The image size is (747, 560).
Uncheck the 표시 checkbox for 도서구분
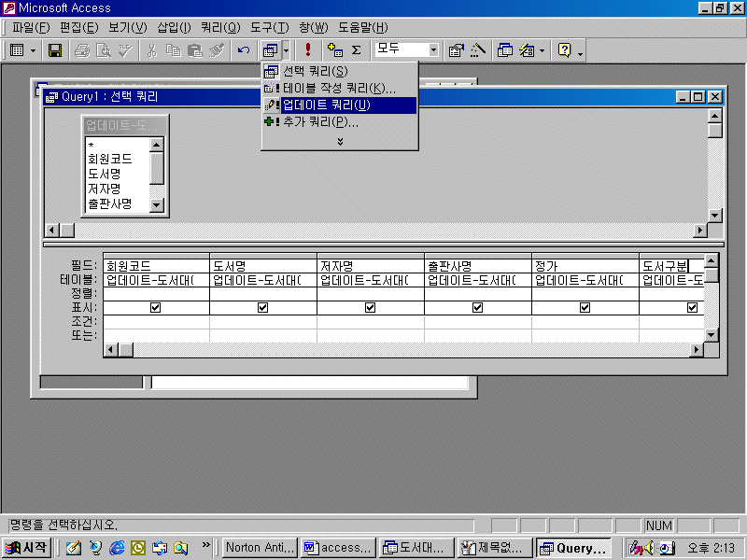[x=692, y=308]
